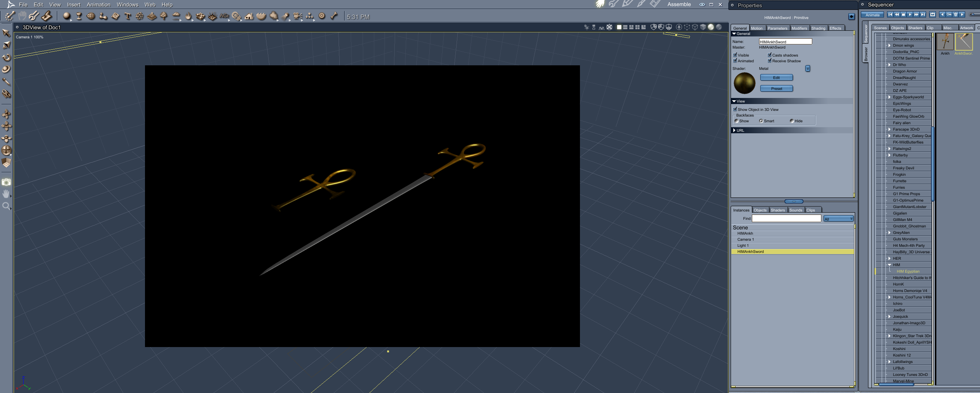Open the Shaders tab in the browser
The height and width of the screenshot is (393, 980).
point(915,28)
